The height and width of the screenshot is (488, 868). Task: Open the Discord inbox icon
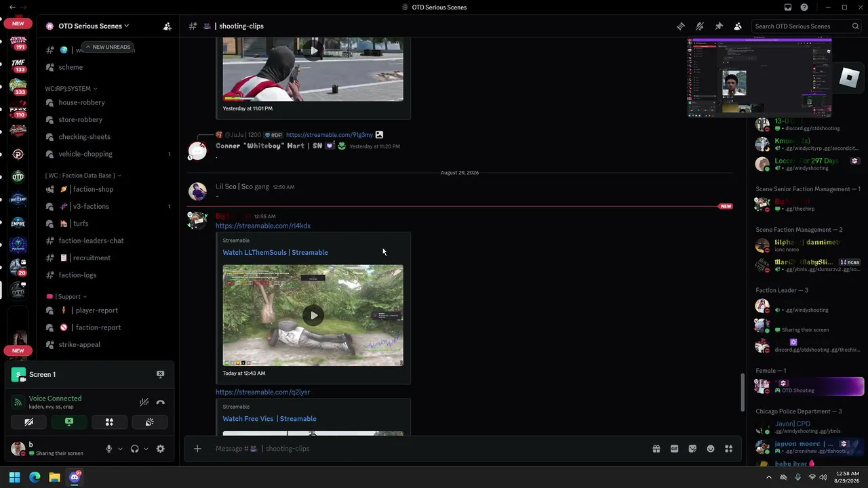point(788,7)
